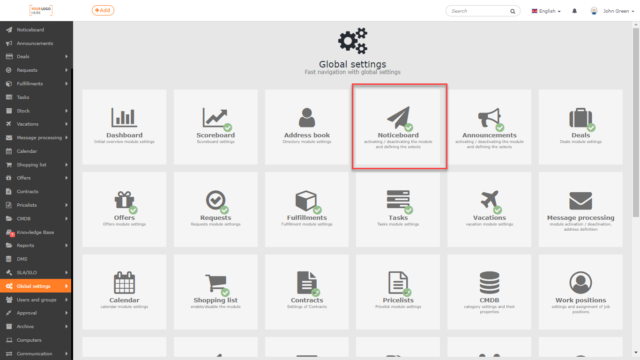Viewport: 640px width, 360px height.
Task: Open the CMDB database tile icon
Action: (489, 282)
